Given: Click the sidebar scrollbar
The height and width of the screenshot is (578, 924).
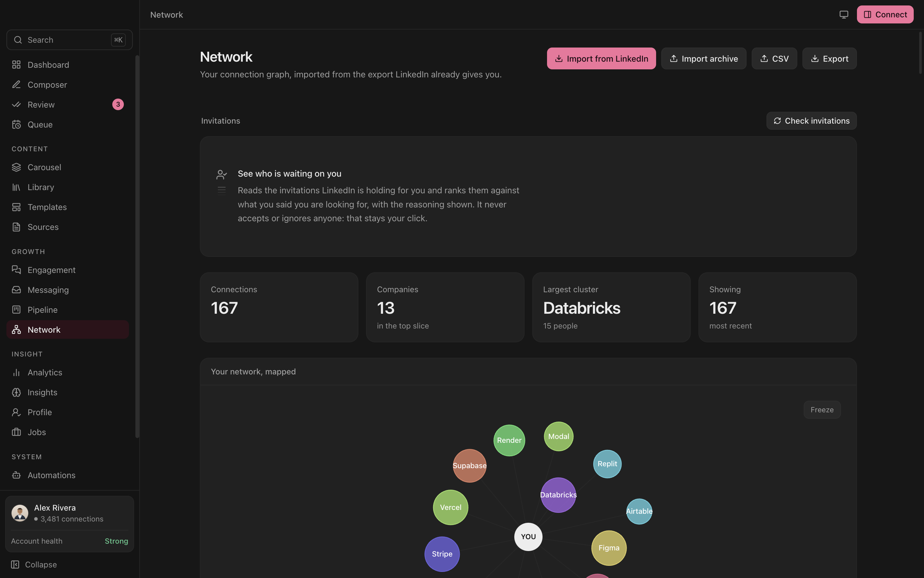Looking at the screenshot, I should click(x=137, y=247).
